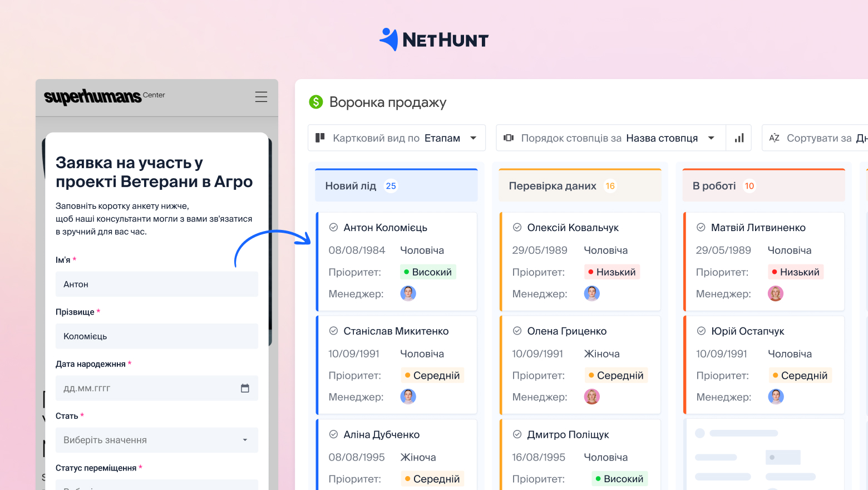Toggle check circle on Антон Коломієць card
868x490 pixels.
pyautogui.click(x=333, y=227)
